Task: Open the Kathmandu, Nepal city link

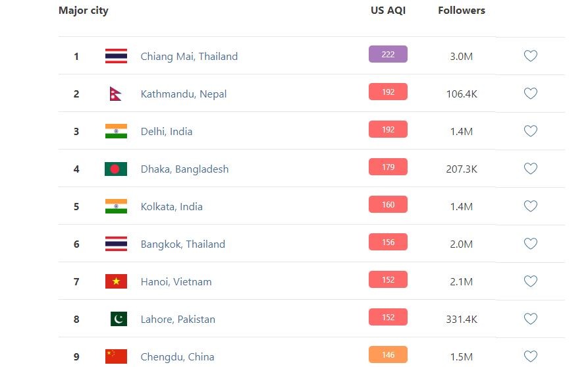Action: 184,94
